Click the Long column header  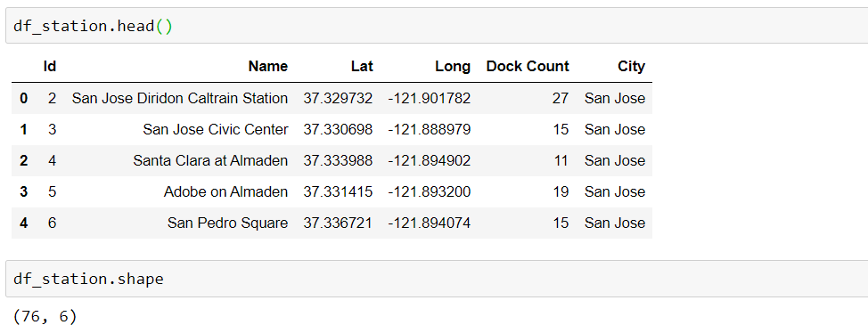[x=453, y=67]
